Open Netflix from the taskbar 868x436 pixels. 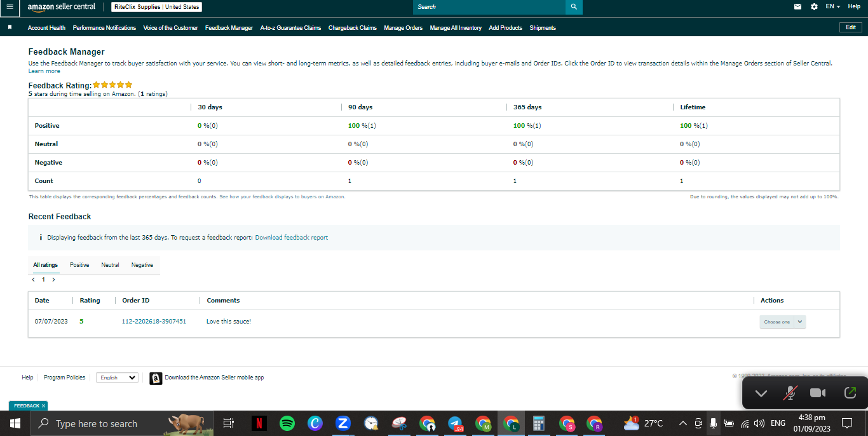click(259, 423)
